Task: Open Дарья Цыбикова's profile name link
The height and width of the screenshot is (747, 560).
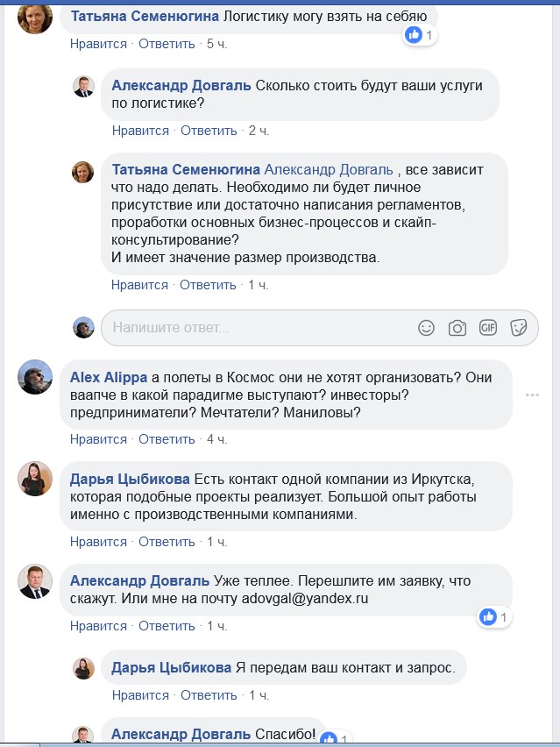Action: (130, 479)
